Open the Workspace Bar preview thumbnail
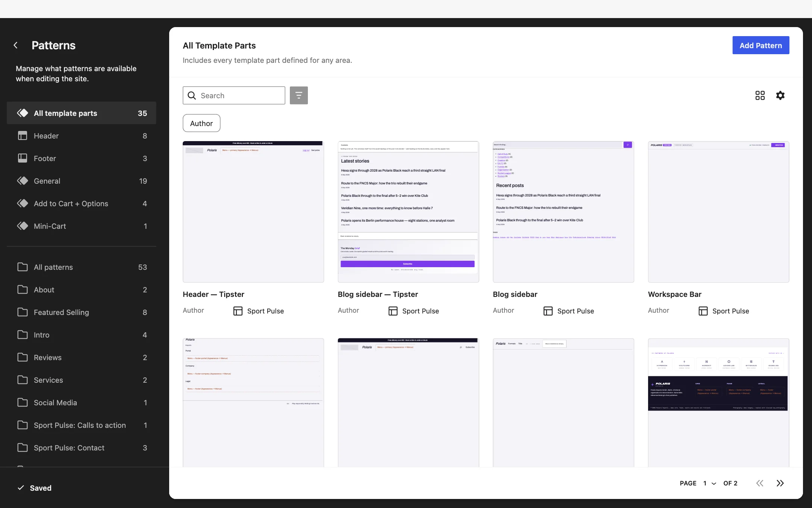The width and height of the screenshot is (812, 508). [x=718, y=212]
